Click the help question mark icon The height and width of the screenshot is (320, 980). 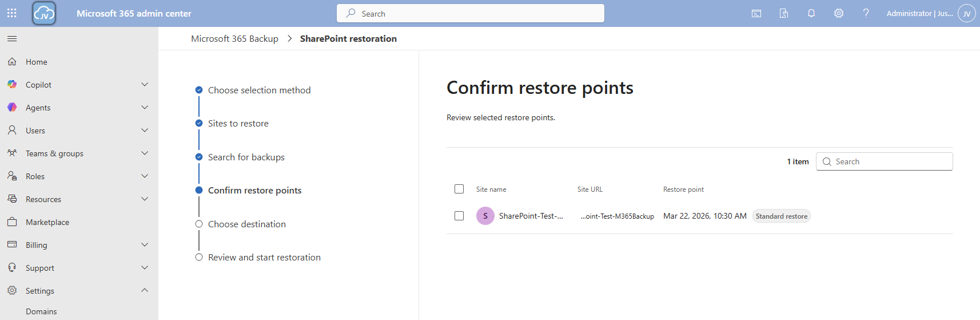866,13
